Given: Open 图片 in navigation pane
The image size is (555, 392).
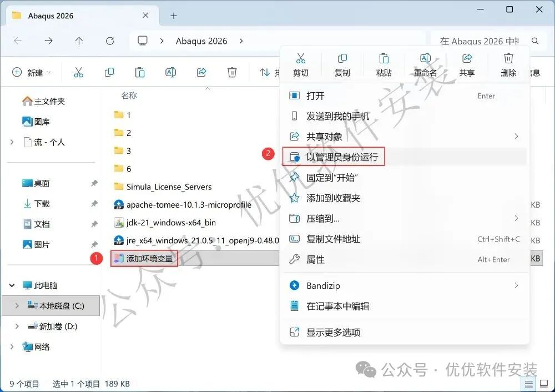Looking at the screenshot, I should 36,244.
